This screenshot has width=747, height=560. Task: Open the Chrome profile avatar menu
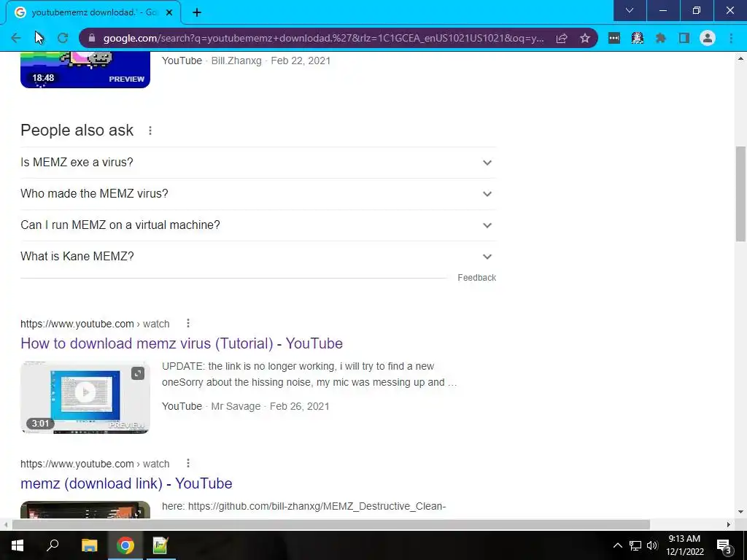point(708,38)
